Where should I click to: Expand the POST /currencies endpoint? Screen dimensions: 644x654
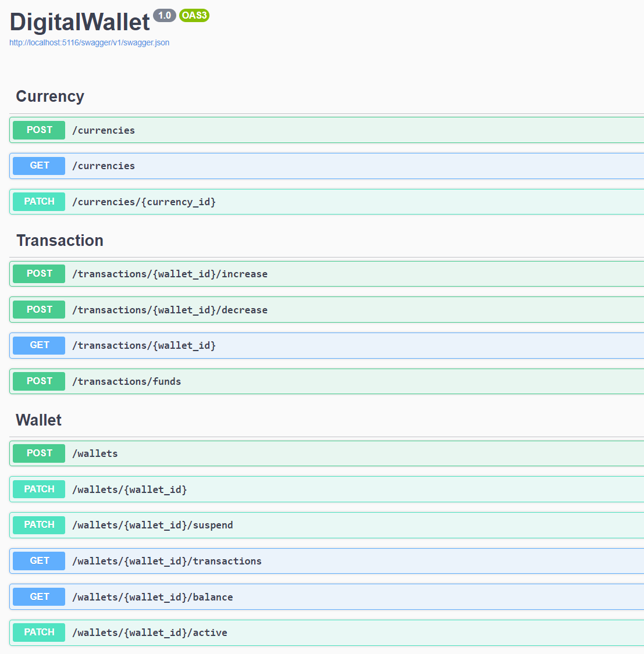(x=326, y=130)
